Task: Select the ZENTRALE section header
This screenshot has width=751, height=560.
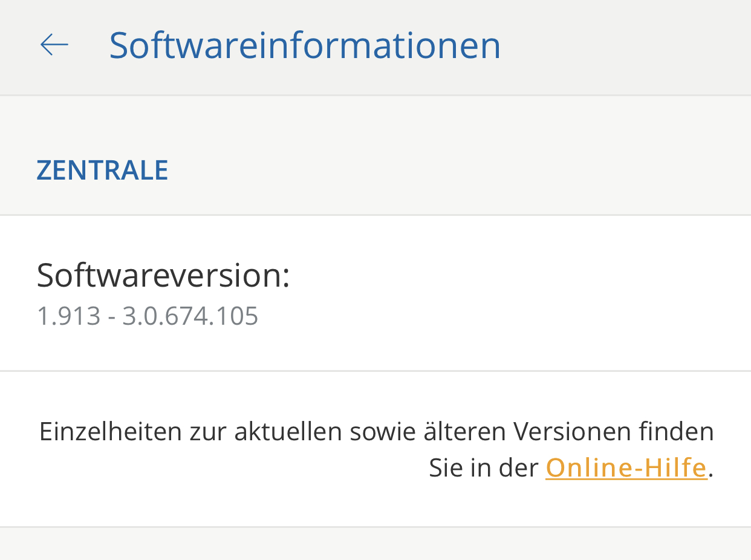Action: tap(102, 170)
